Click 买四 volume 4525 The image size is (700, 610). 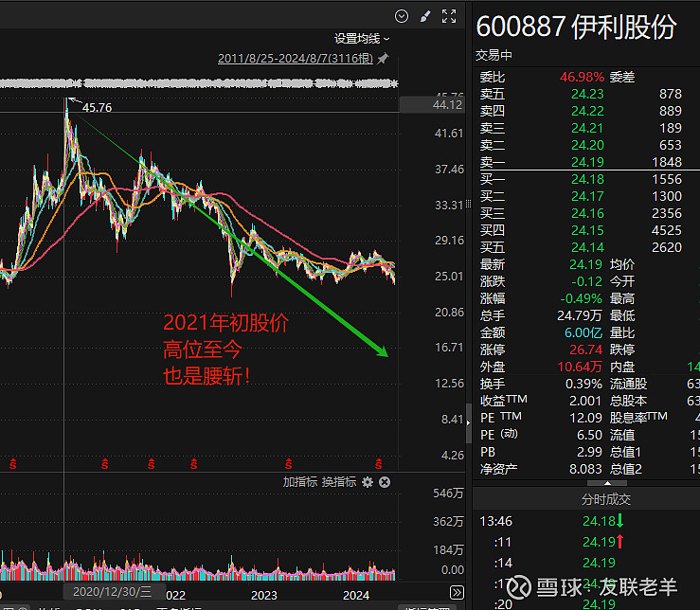pos(667,230)
